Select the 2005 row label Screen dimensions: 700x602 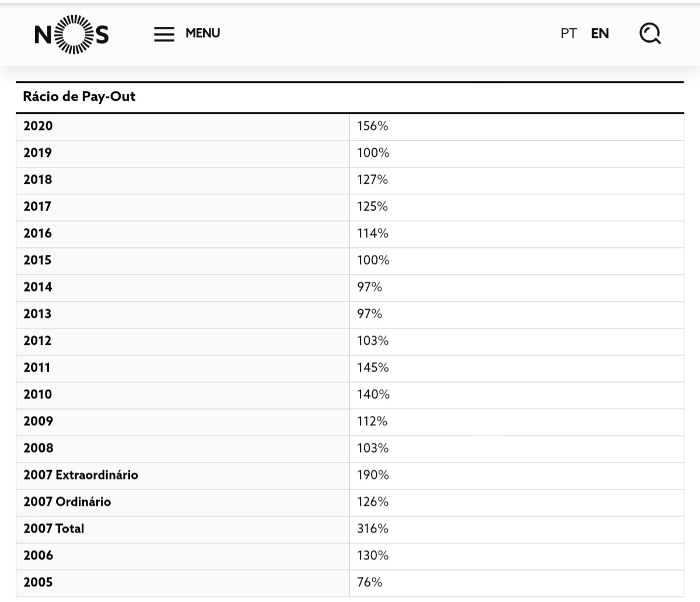(38, 582)
